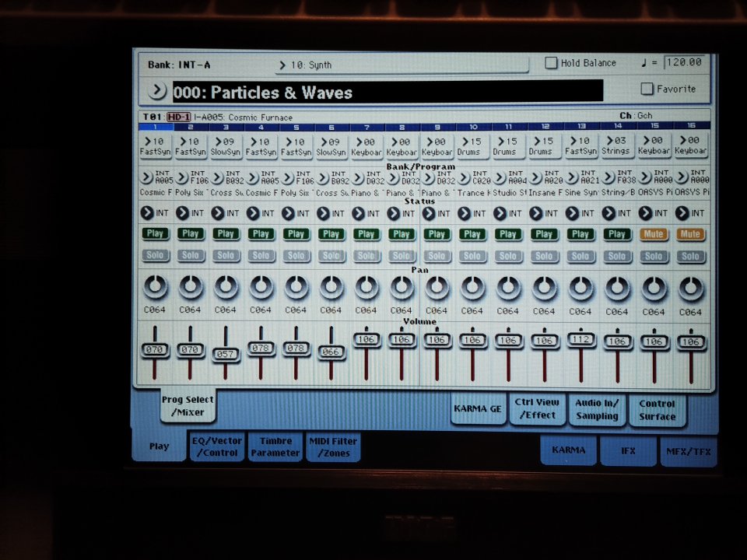Click timbre 6 volume fader at 066
This screenshot has width=747, height=560.
tap(331, 352)
